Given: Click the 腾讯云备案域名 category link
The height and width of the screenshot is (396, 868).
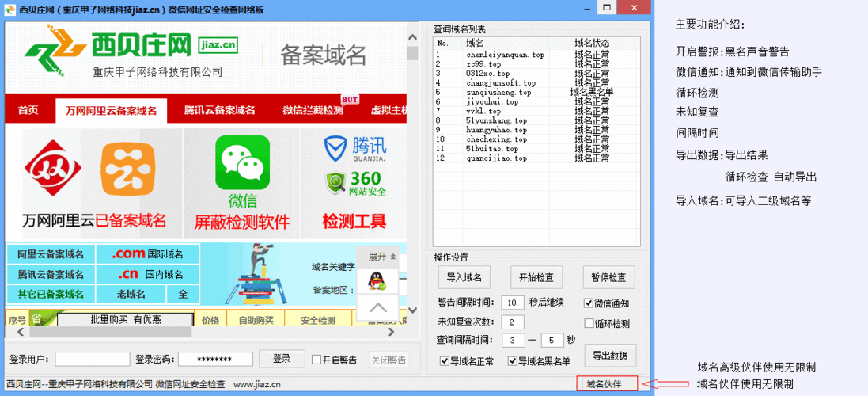Looking at the screenshot, I should [x=51, y=274].
